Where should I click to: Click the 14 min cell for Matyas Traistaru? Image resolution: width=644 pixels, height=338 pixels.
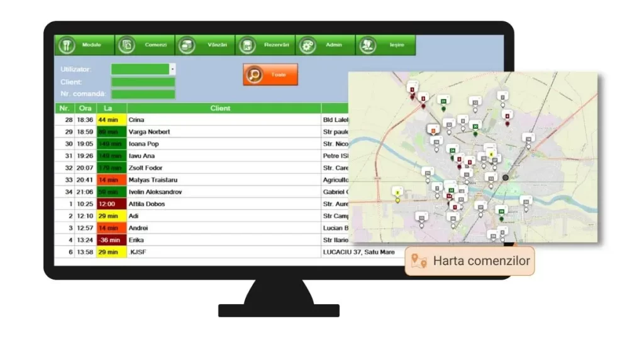coord(111,180)
